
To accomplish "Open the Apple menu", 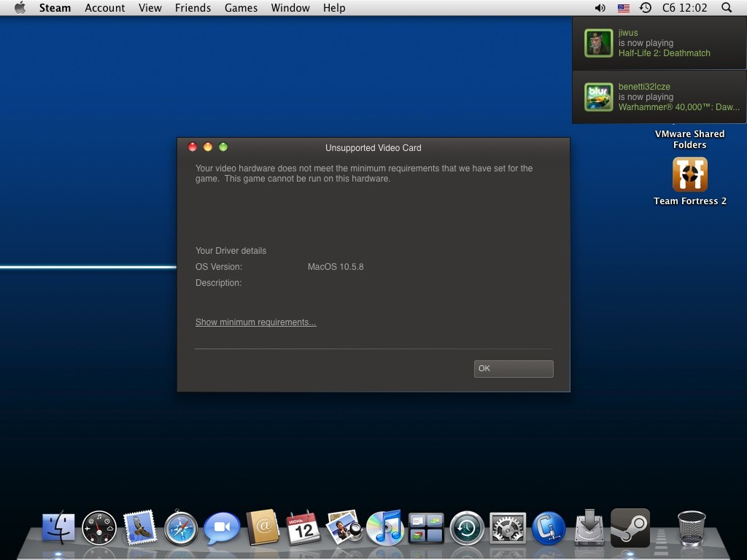I will click(x=20, y=7).
